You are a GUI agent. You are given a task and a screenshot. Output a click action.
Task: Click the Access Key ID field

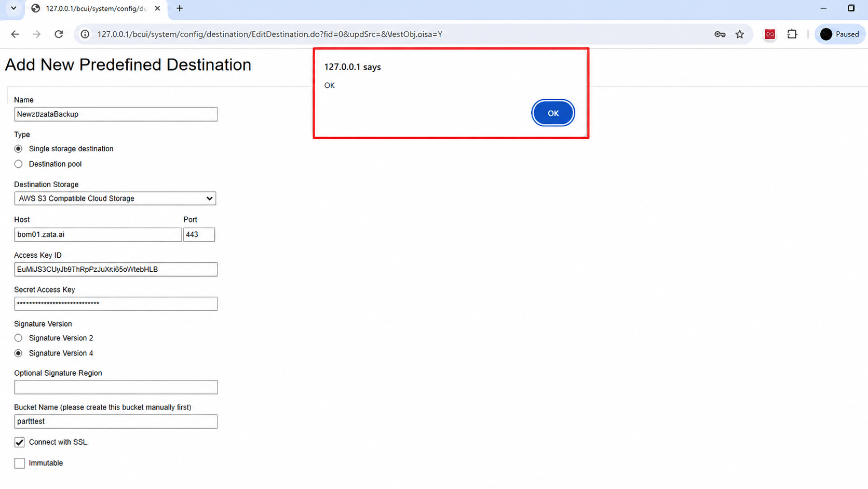pos(116,269)
